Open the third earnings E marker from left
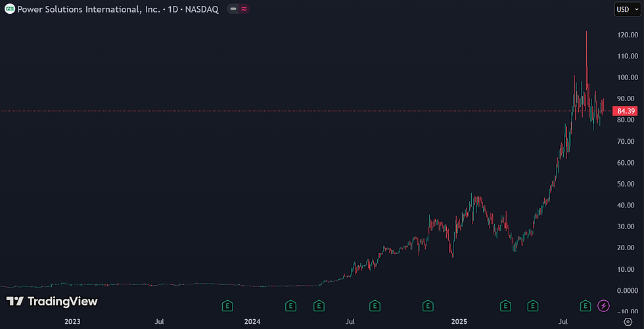644x329 pixels. pyautogui.click(x=319, y=305)
